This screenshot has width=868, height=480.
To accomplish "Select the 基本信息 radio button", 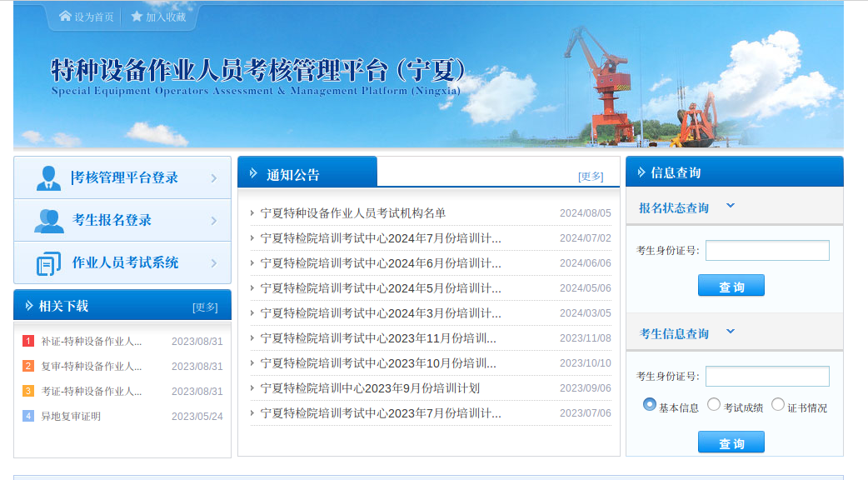I will click(650, 405).
